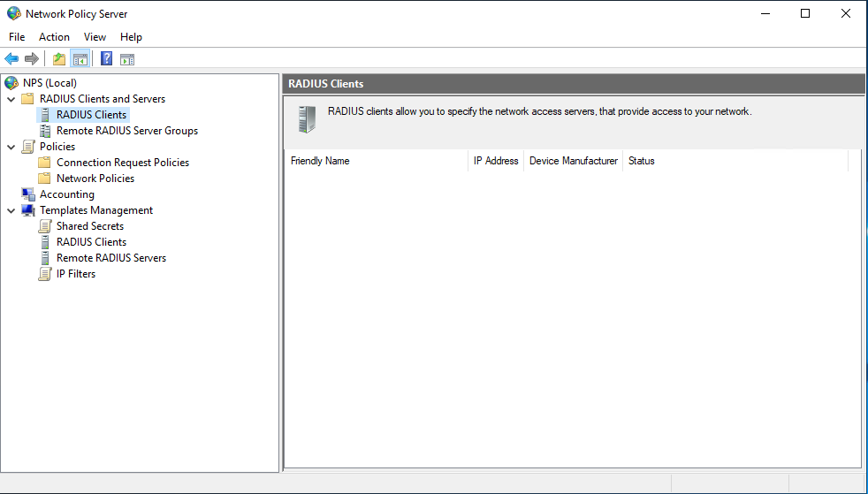Select Templates Management label
The width and height of the screenshot is (868, 494).
click(x=96, y=210)
